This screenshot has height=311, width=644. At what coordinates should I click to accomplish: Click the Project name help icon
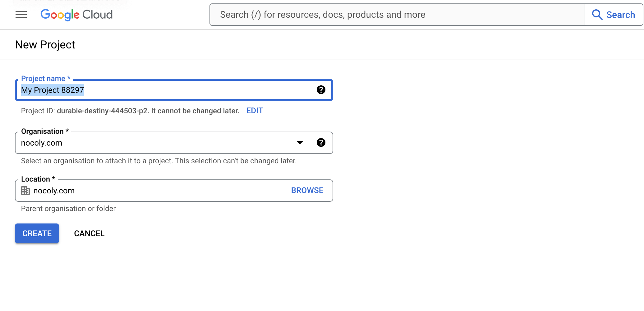coord(321,90)
